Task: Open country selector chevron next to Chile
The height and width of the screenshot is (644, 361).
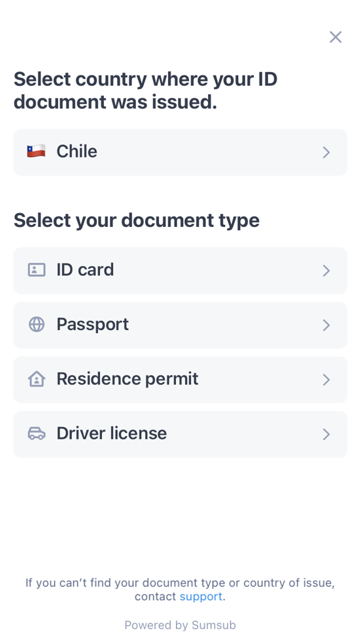Action: 326,152
